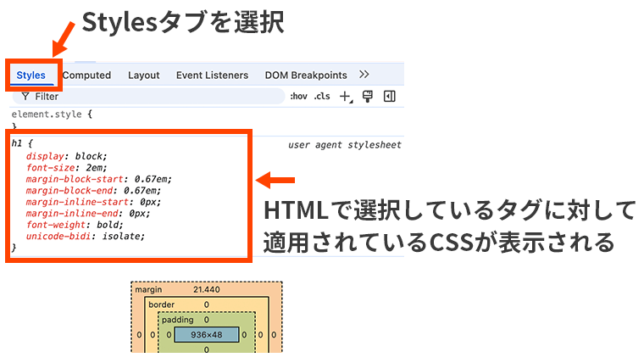Expand more tabs via double chevron
644x363 pixels.
pos(364,75)
